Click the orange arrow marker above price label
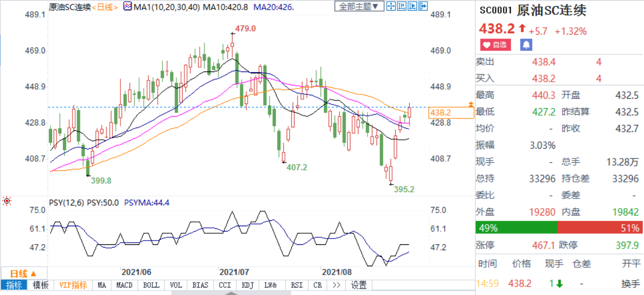The image size is (644, 295). pyautogui.click(x=470, y=103)
